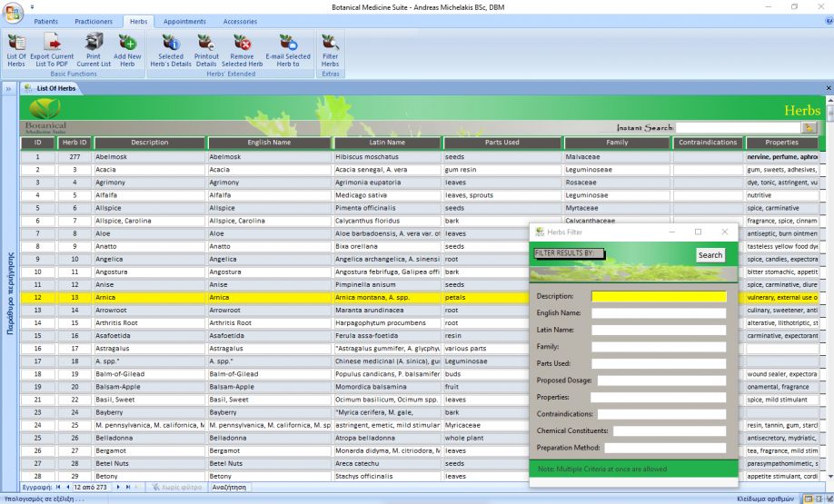Switch to the Patients tab
834x504 pixels.
pos(45,21)
